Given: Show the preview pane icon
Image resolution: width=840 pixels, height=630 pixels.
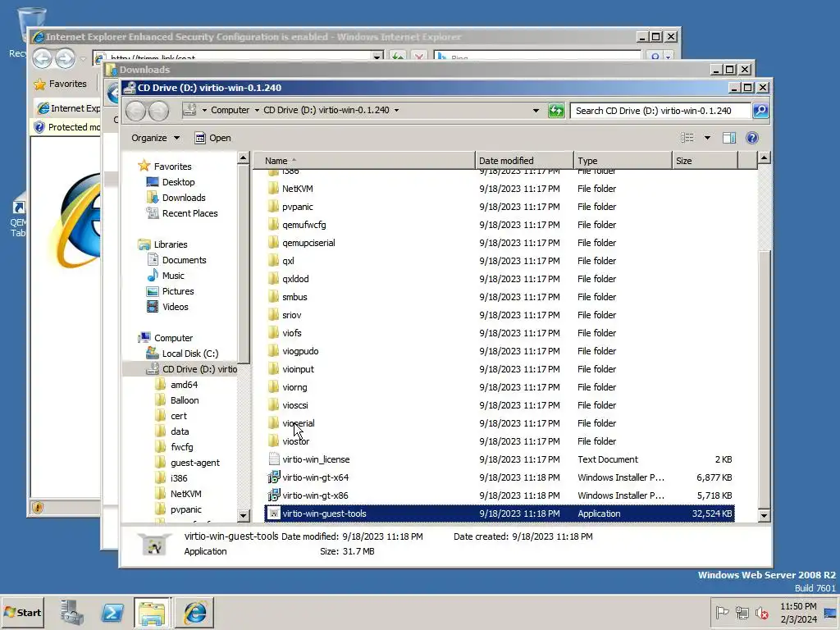Looking at the screenshot, I should pos(728,138).
